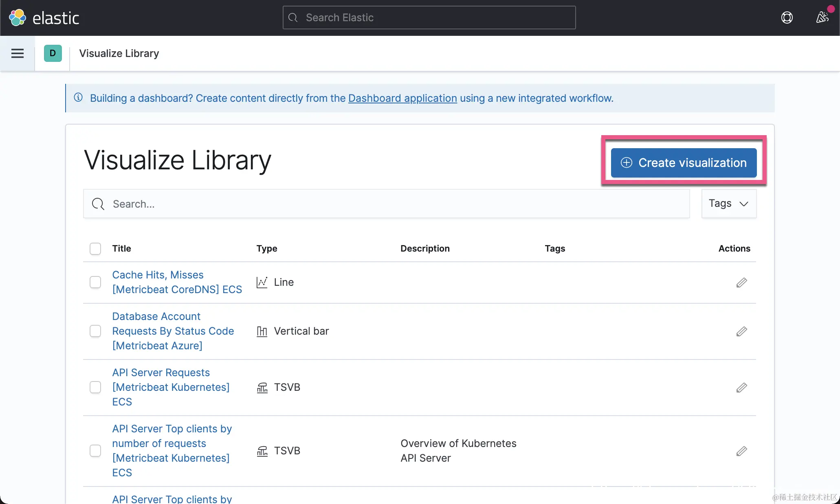Edit API Server Top clients pencil
The image size is (840, 504).
[741, 451]
